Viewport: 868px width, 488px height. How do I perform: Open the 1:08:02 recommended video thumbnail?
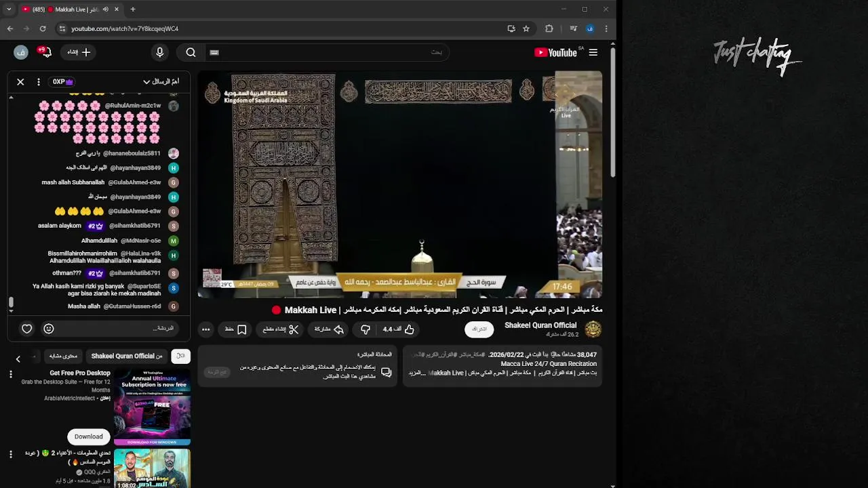point(152,468)
